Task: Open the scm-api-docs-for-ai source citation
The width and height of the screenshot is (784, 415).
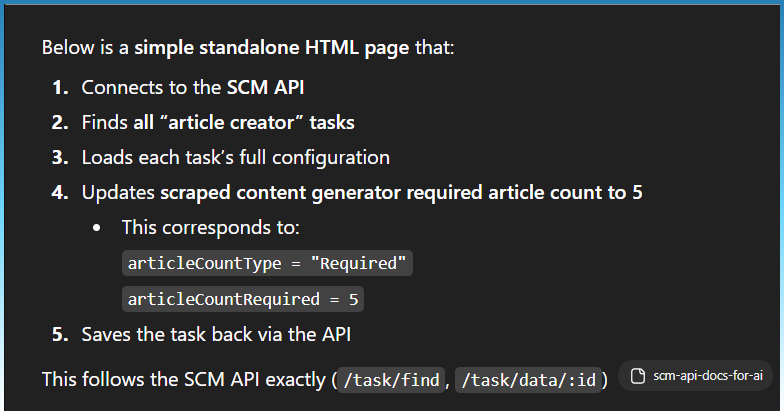Action: tap(705, 376)
